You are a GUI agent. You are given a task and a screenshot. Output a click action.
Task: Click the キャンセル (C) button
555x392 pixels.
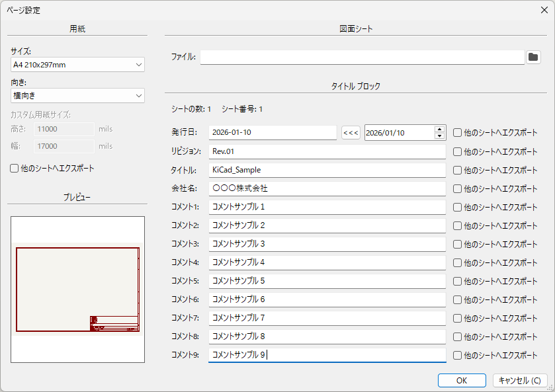tap(520, 380)
